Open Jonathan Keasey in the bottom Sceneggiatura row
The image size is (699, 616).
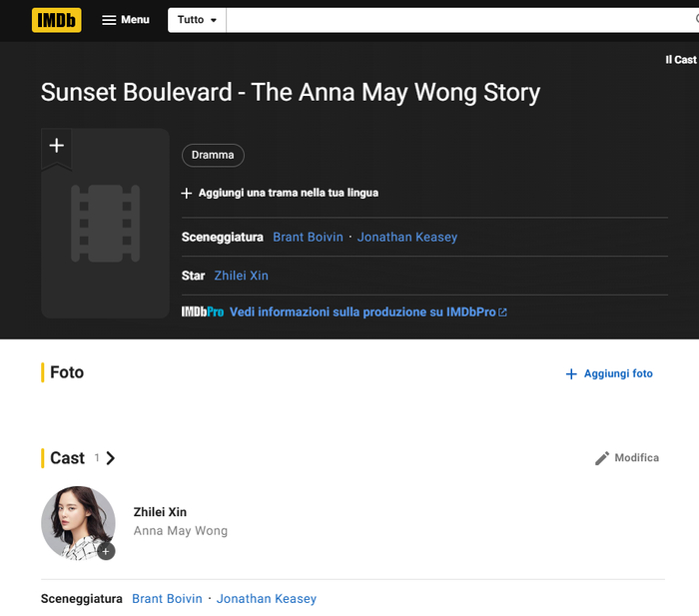[267, 599]
